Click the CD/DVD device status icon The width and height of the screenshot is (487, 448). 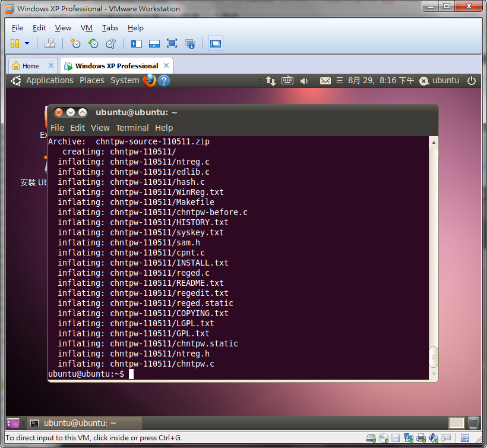(384, 438)
